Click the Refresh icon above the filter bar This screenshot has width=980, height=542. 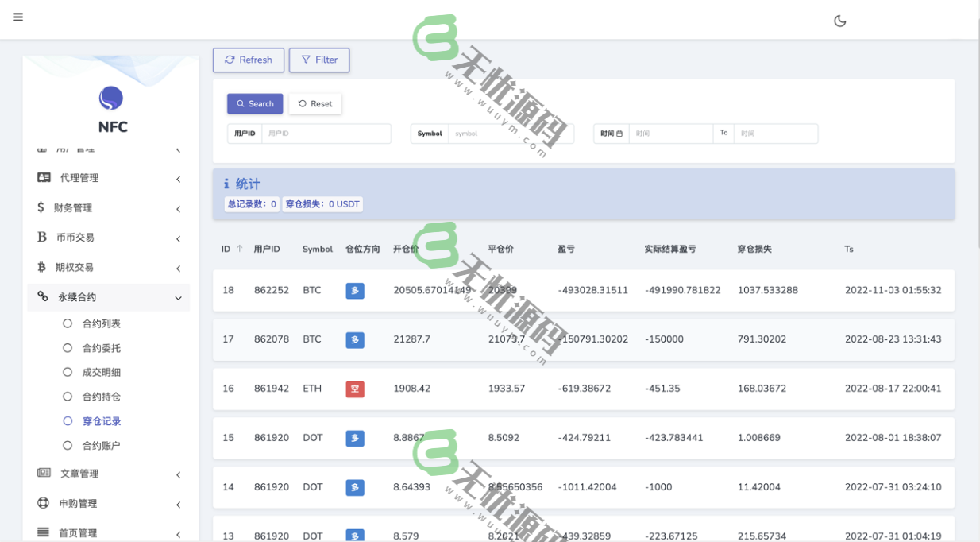coord(230,60)
